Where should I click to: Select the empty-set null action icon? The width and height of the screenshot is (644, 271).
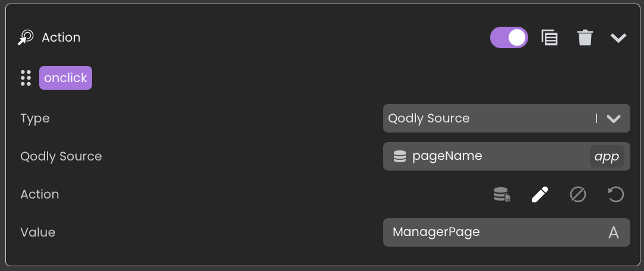577,194
